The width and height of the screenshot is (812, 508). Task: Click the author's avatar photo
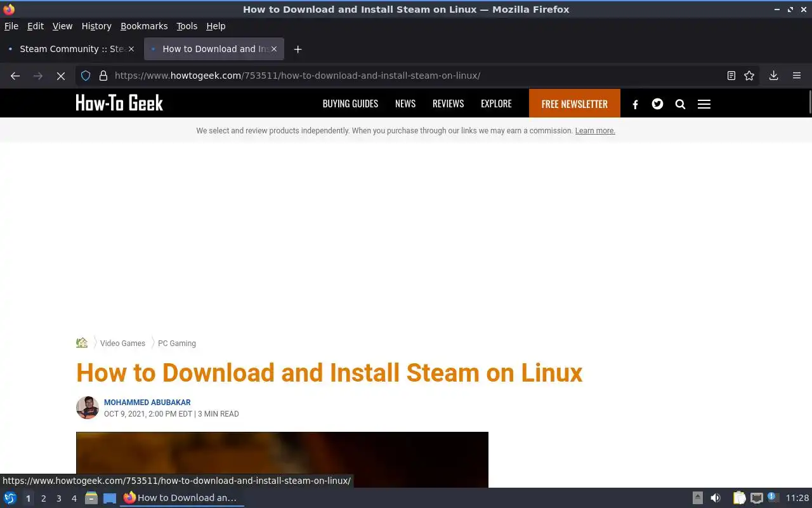click(88, 408)
